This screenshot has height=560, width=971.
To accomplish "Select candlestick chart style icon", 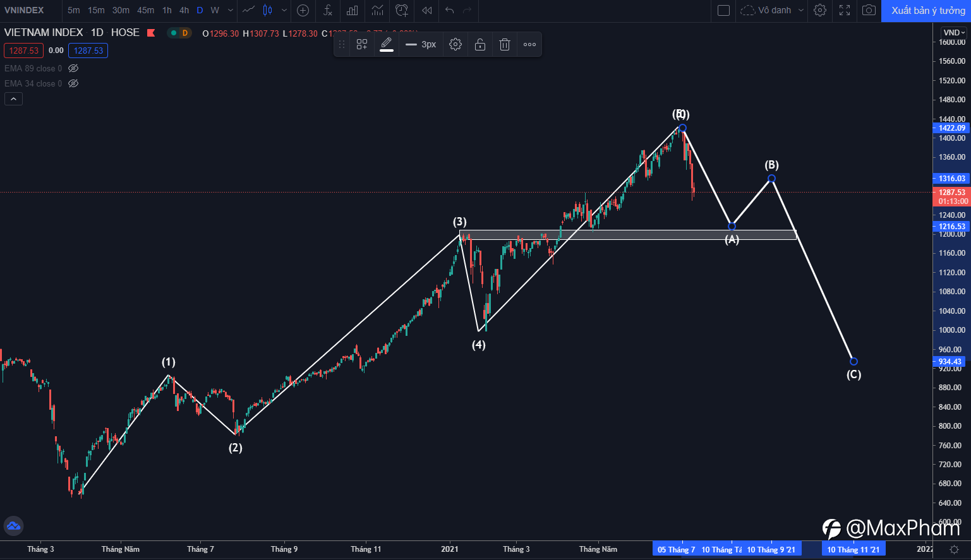I will pos(268,10).
